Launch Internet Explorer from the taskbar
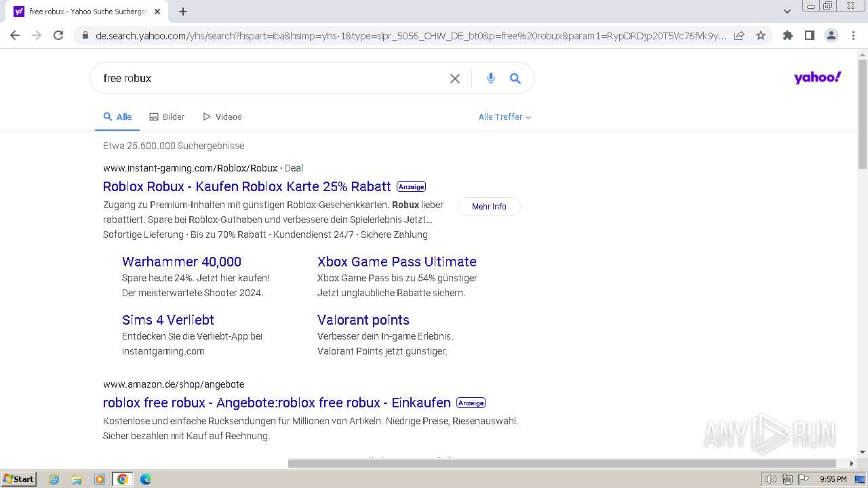This screenshot has height=488, width=868. pos(54,479)
